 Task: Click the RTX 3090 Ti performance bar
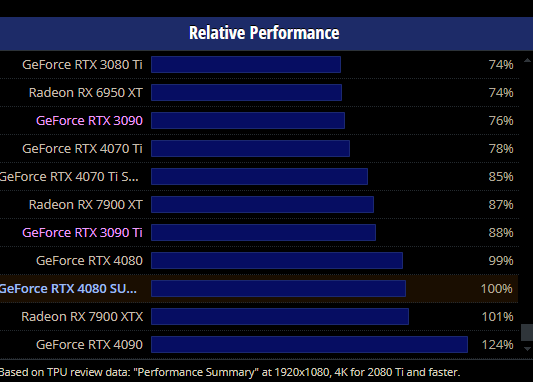(263, 232)
